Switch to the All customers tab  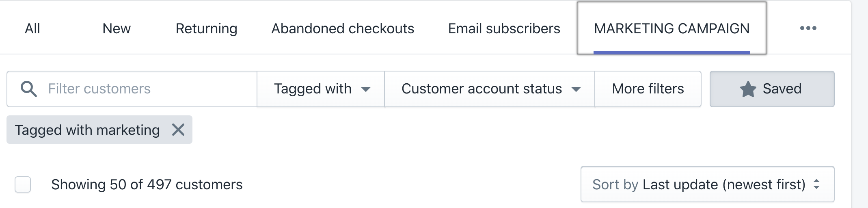click(x=32, y=28)
